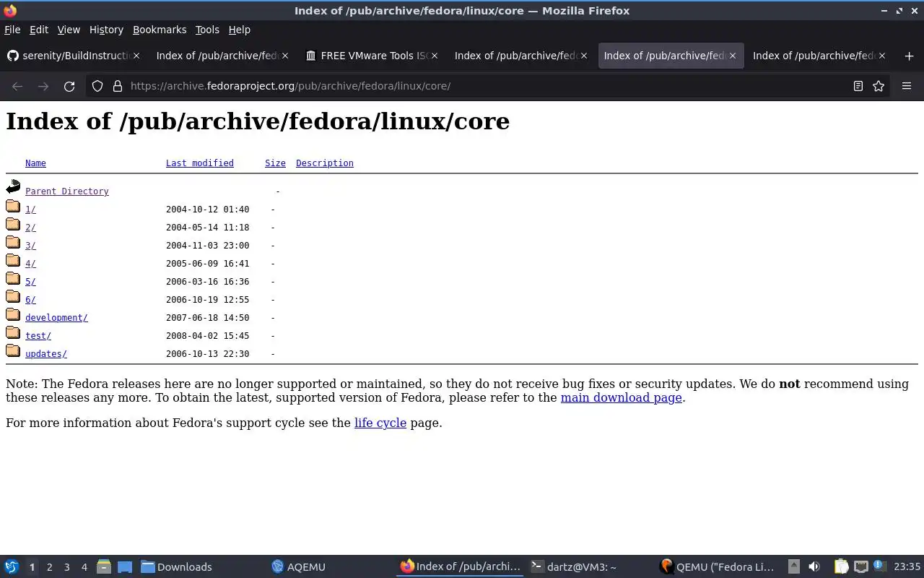This screenshot has width=924, height=578.
Task: Click the folder icon next to test/
Action: point(13,332)
